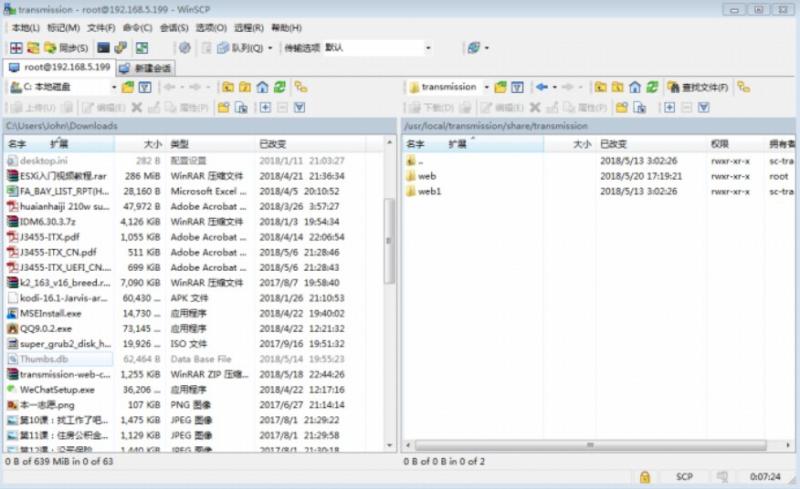Click selection filter icon in remote panel

pos(704,107)
